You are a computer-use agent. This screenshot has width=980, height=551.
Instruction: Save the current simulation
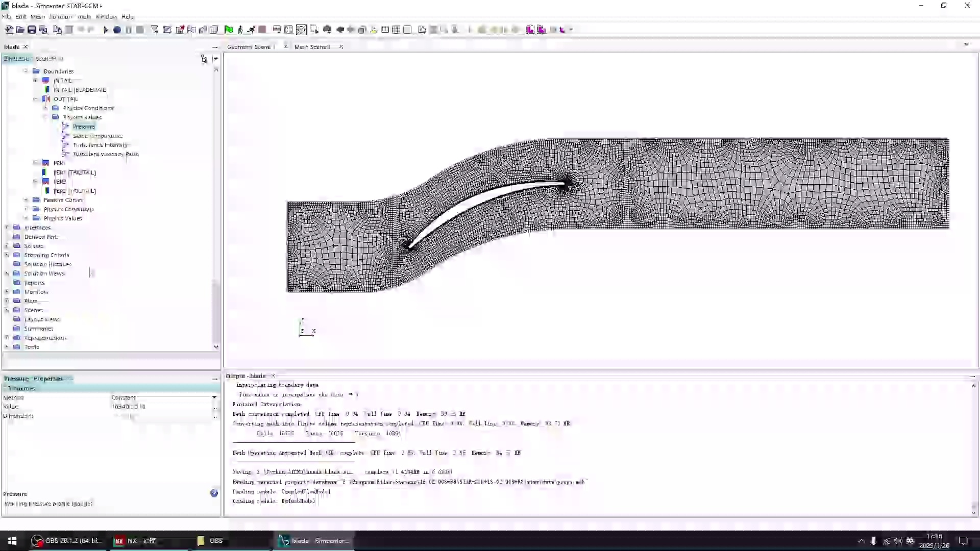(x=32, y=29)
